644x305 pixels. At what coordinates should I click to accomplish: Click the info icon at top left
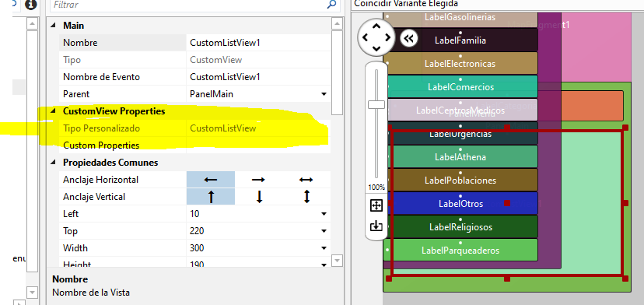pos(31,5)
